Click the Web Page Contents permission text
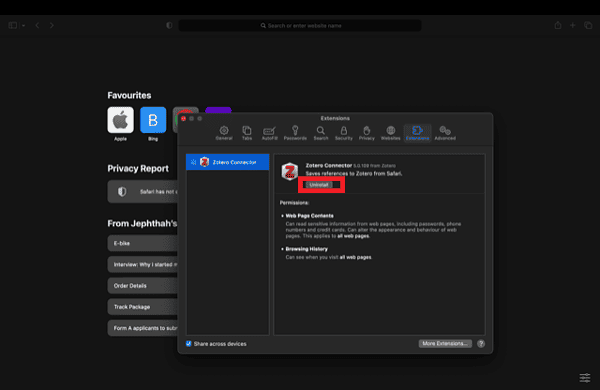This screenshot has width=600, height=390. 309,216
